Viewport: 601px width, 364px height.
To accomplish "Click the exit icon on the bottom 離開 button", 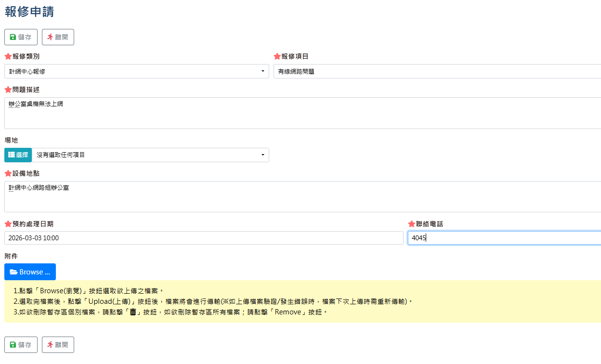I will tap(50, 344).
